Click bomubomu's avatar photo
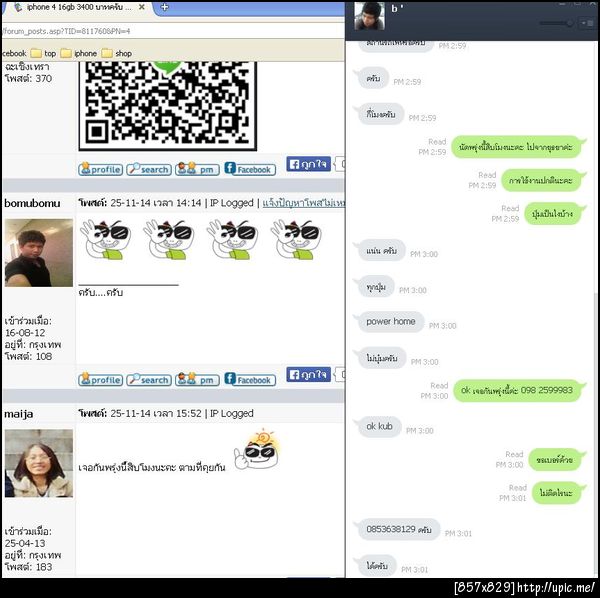The image size is (600, 598). (39, 253)
